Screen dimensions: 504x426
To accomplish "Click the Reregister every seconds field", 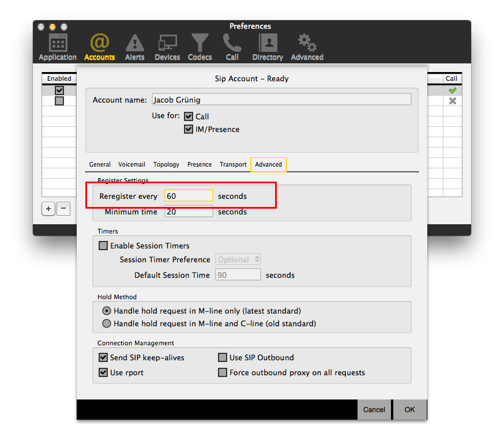I will click(189, 196).
